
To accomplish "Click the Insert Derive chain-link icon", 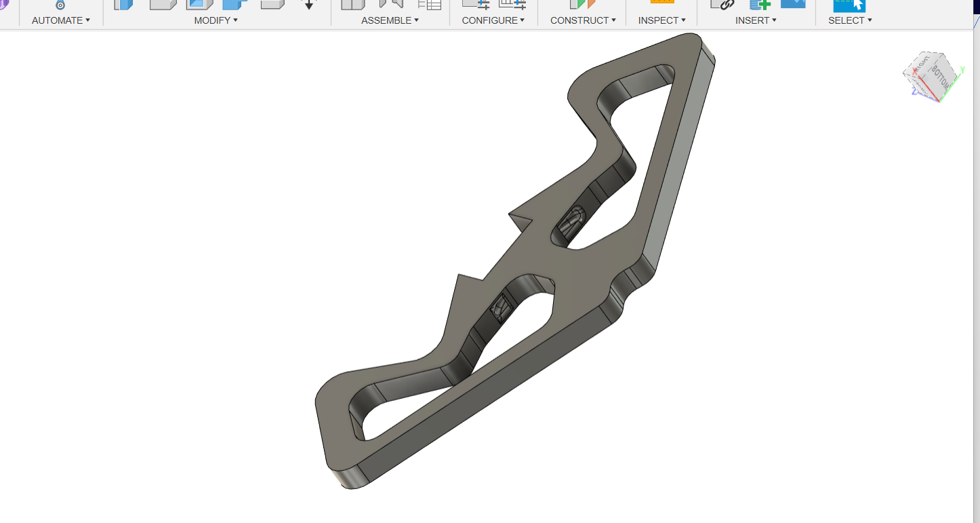I will 722,4.
